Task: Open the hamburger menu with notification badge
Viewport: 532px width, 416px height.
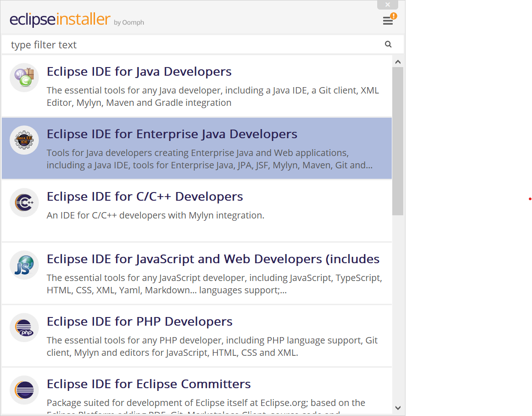Action: (x=389, y=20)
